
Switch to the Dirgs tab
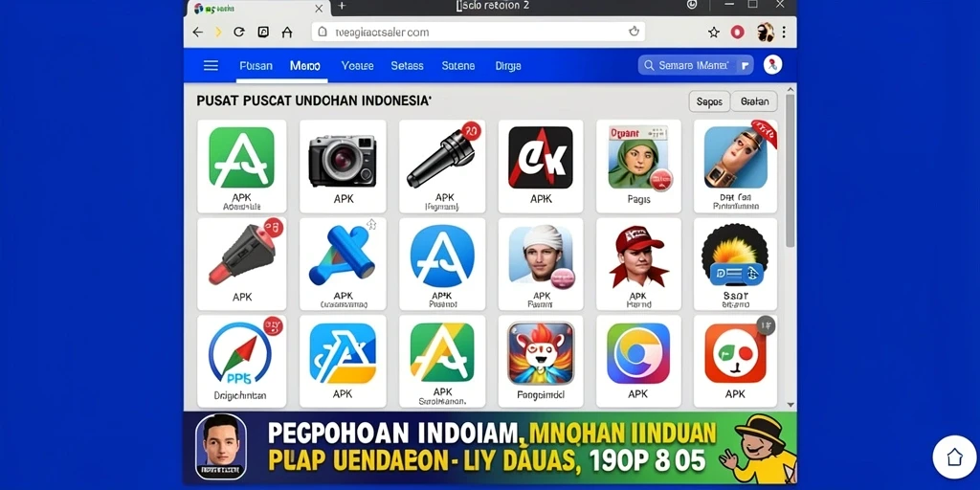click(x=508, y=66)
